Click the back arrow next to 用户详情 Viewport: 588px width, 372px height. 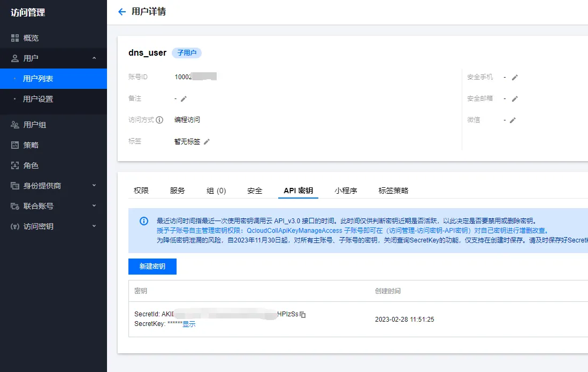coord(122,12)
